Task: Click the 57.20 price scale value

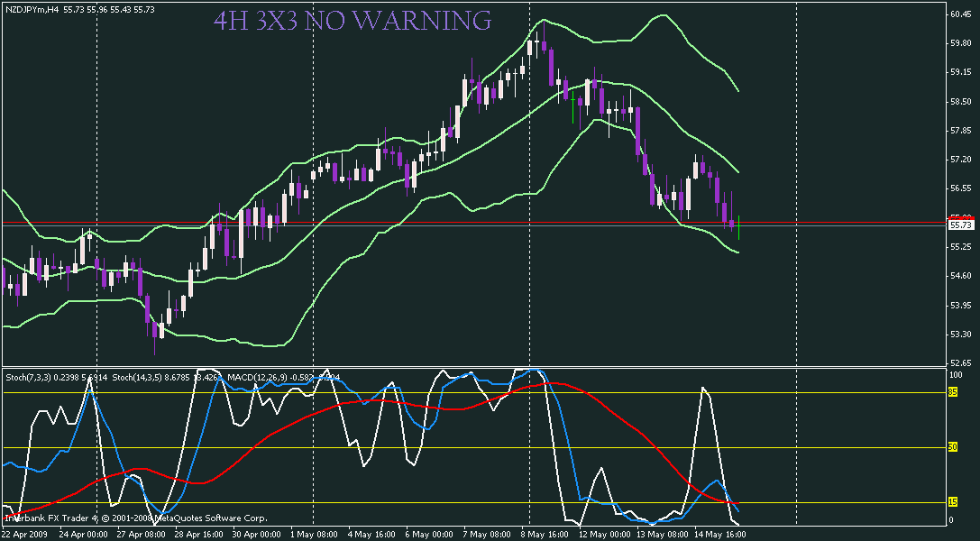Action: point(960,160)
